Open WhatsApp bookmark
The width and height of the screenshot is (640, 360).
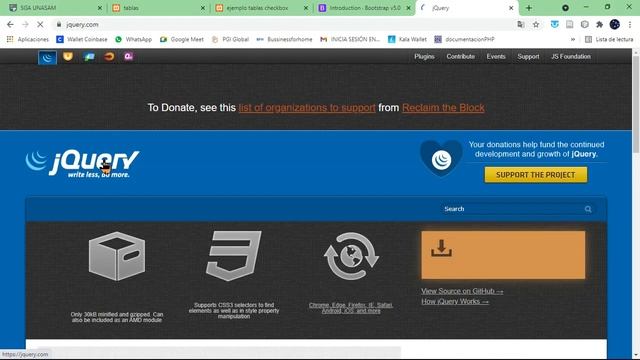click(133, 39)
